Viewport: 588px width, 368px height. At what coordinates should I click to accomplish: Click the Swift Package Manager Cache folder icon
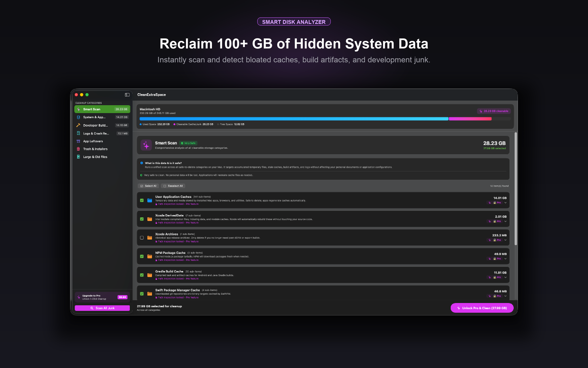click(x=150, y=294)
